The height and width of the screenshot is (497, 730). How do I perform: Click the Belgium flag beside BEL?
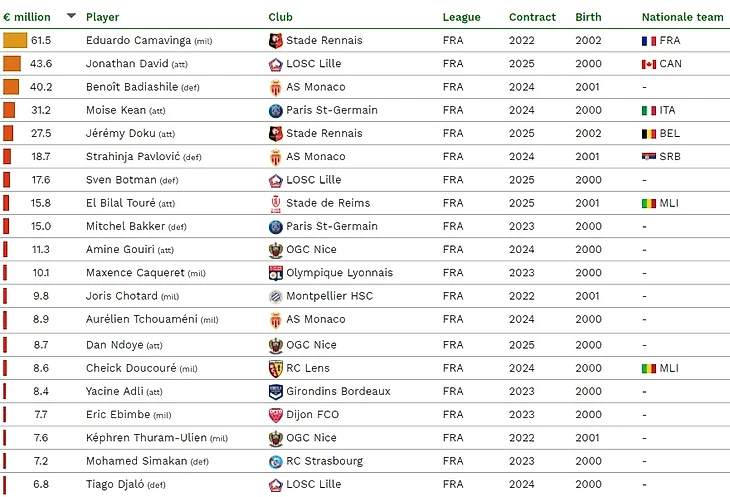pyautogui.click(x=648, y=134)
